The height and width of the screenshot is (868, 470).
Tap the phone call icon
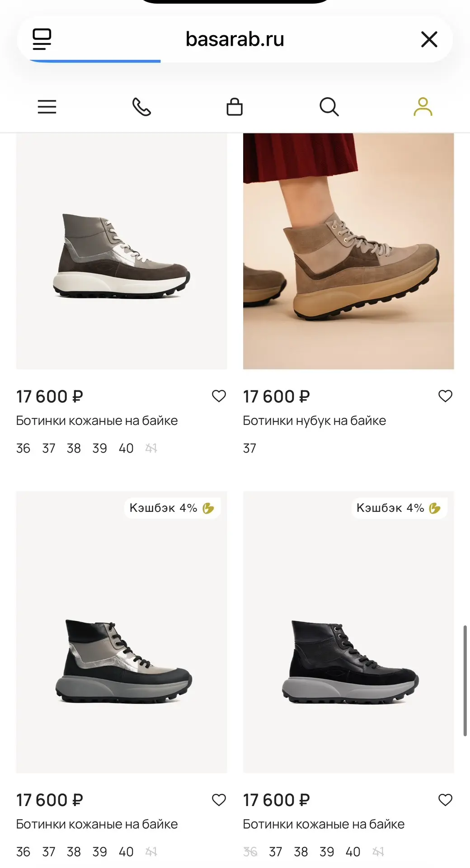141,107
